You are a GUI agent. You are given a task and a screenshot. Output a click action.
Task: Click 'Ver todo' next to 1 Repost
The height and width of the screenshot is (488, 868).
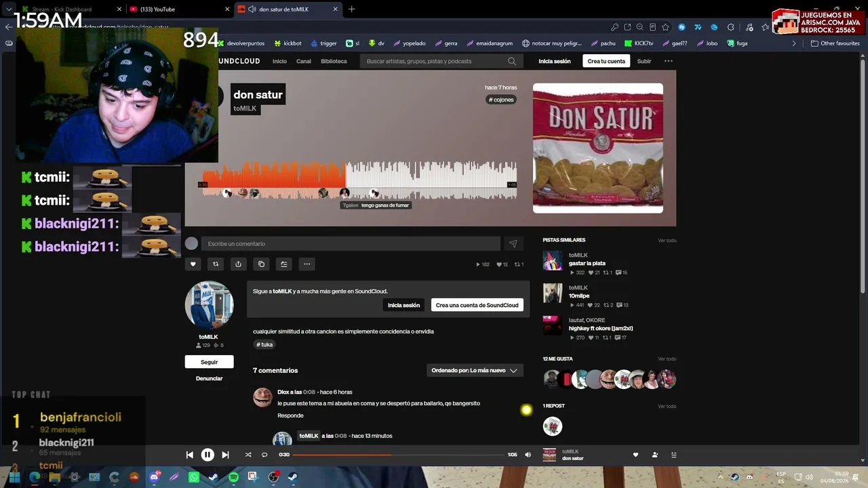(667, 406)
